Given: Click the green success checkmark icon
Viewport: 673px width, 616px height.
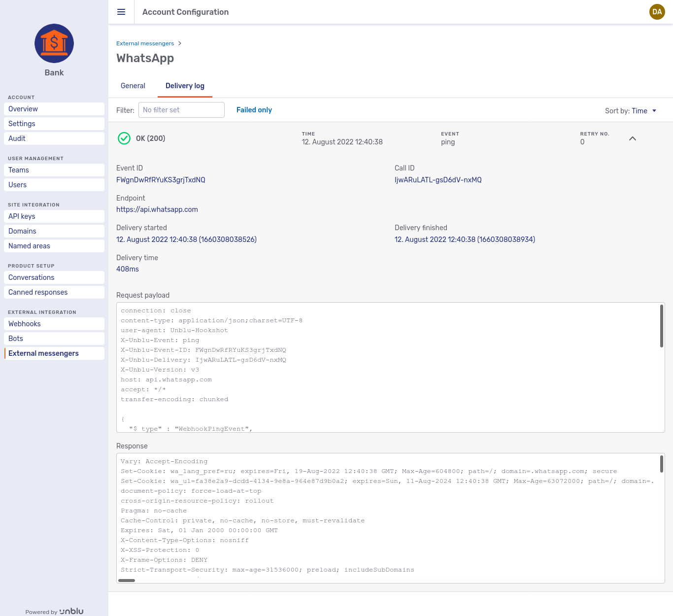Looking at the screenshot, I should [x=124, y=138].
